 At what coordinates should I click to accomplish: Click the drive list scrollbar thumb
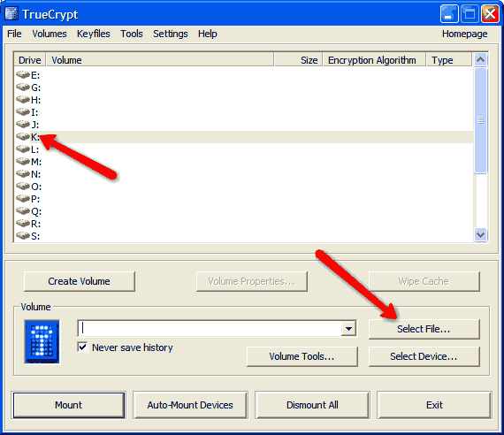(480, 120)
